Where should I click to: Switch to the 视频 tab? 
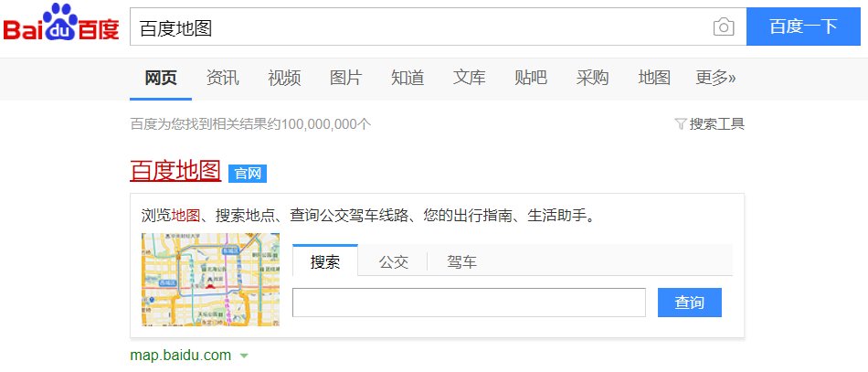click(284, 78)
